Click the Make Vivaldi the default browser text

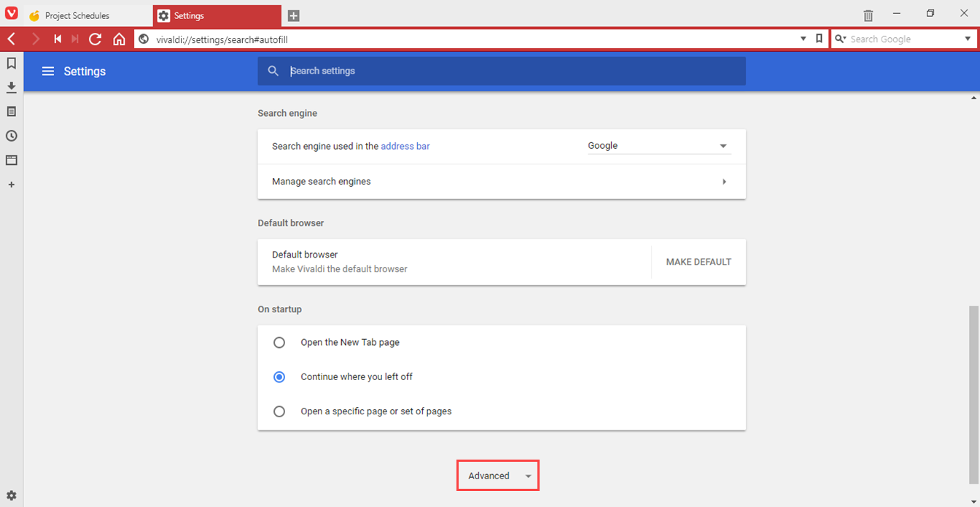[x=340, y=269]
